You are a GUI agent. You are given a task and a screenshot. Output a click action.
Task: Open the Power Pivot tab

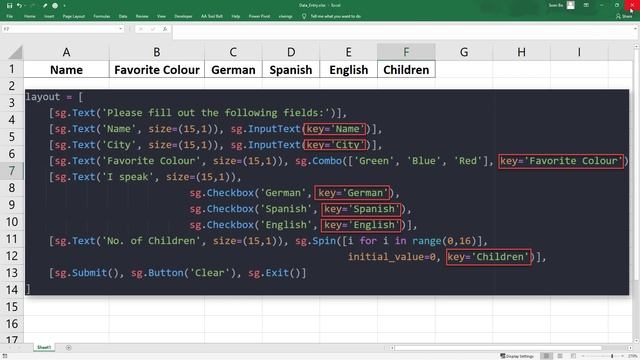[259, 16]
